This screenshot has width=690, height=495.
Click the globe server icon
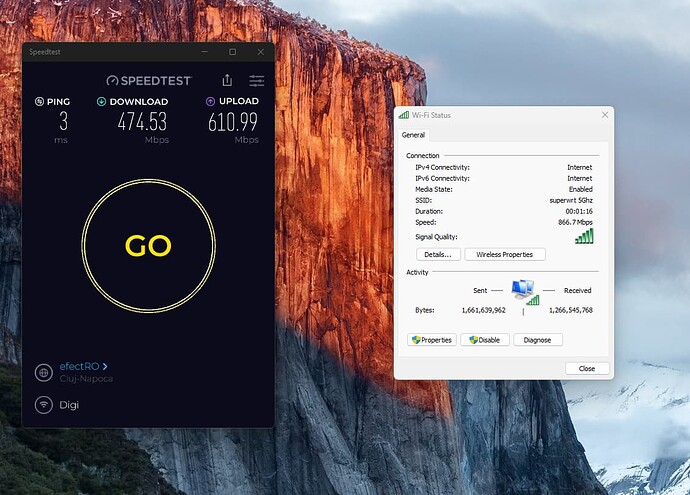click(x=44, y=373)
